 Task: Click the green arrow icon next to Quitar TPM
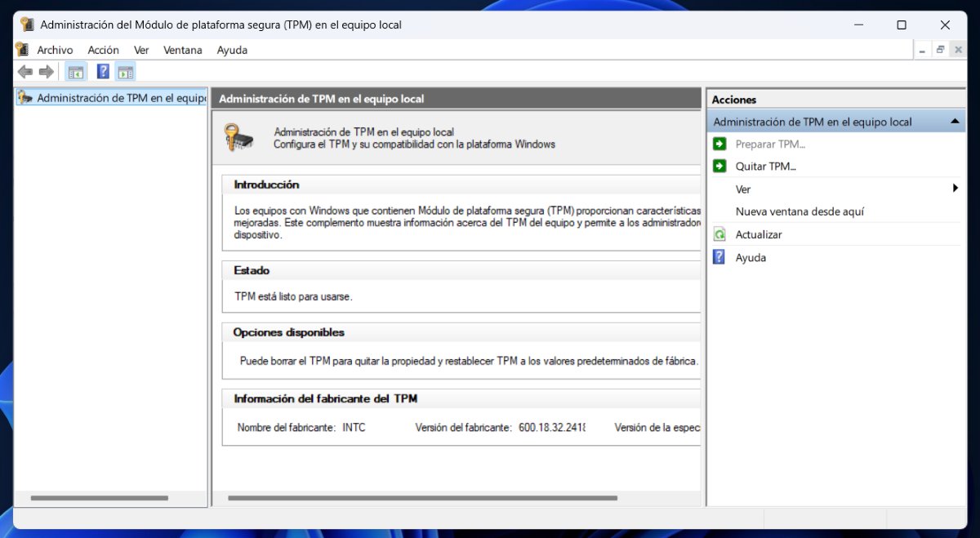click(x=719, y=166)
